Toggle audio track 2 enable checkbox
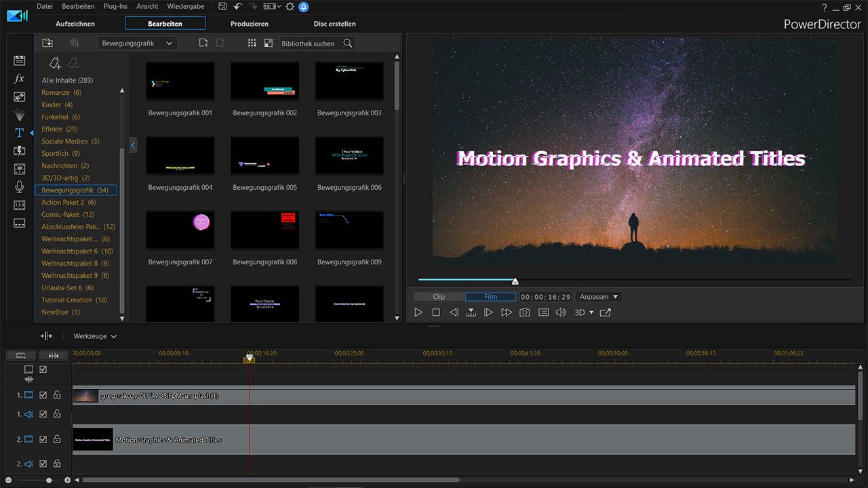The image size is (868, 488). click(43, 464)
